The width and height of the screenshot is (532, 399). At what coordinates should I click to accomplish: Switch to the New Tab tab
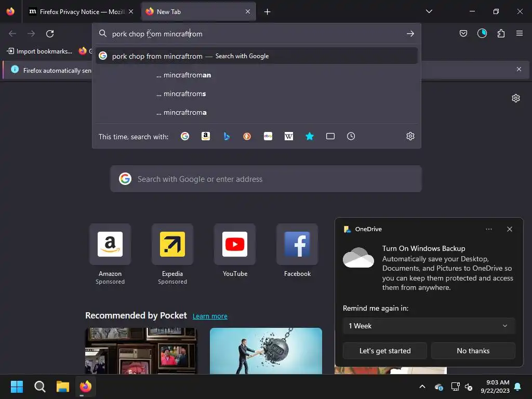coord(198,11)
